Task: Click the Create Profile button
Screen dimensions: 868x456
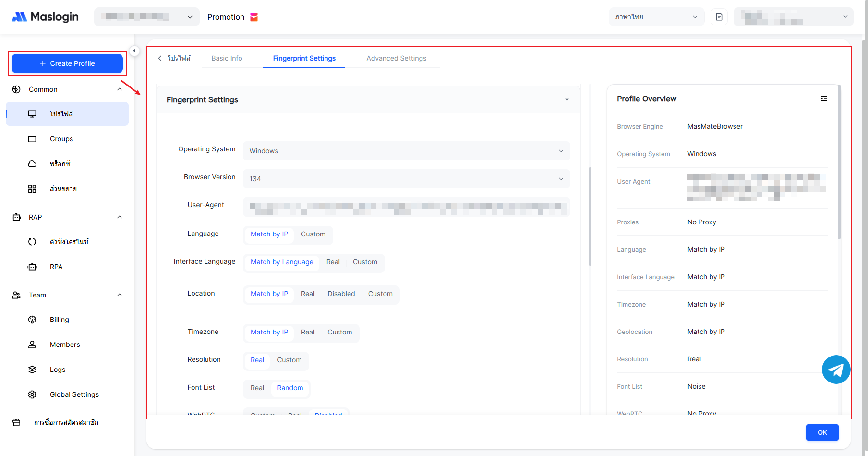Action: [67, 63]
